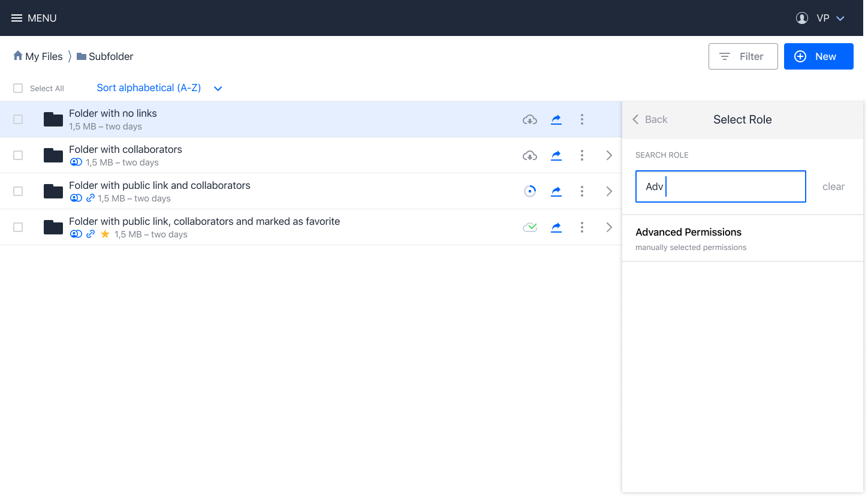Image resolution: width=868 pixels, height=497 pixels.
Task: Select Advanced Permissions role
Action: tap(743, 239)
